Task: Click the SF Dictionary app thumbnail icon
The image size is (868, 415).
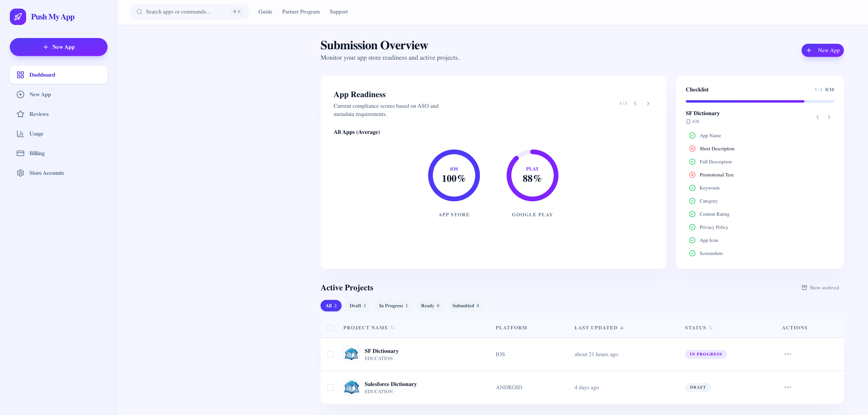Action: click(351, 354)
